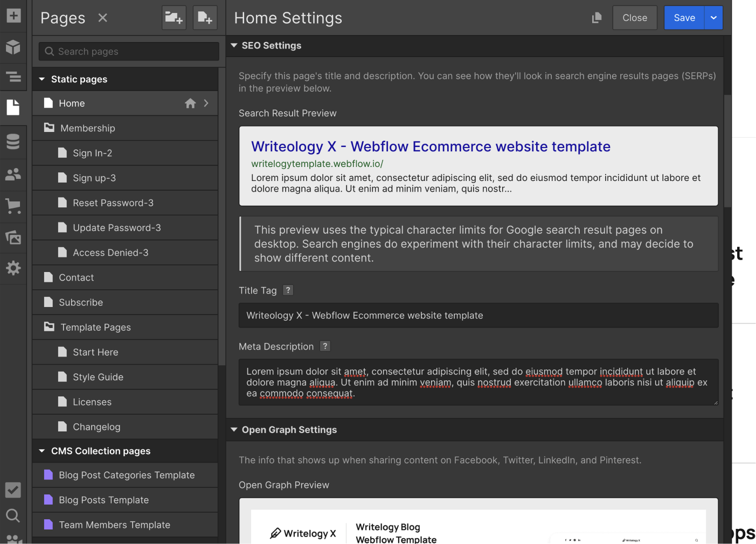Image resolution: width=756 pixels, height=544 pixels.
Task: Click the search preview title link
Action: click(x=431, y=147)
